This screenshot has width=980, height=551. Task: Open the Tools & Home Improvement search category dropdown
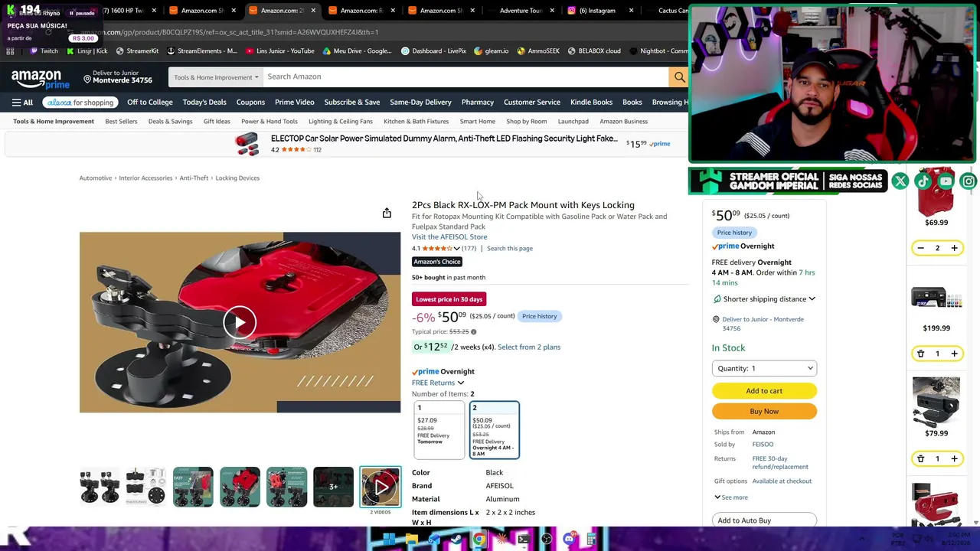point(216,77)
